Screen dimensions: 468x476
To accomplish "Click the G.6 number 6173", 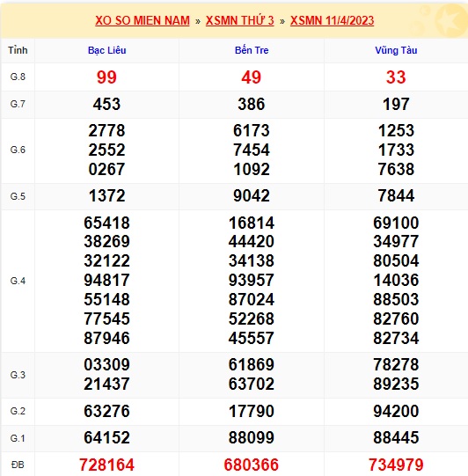I will point(252,130).
